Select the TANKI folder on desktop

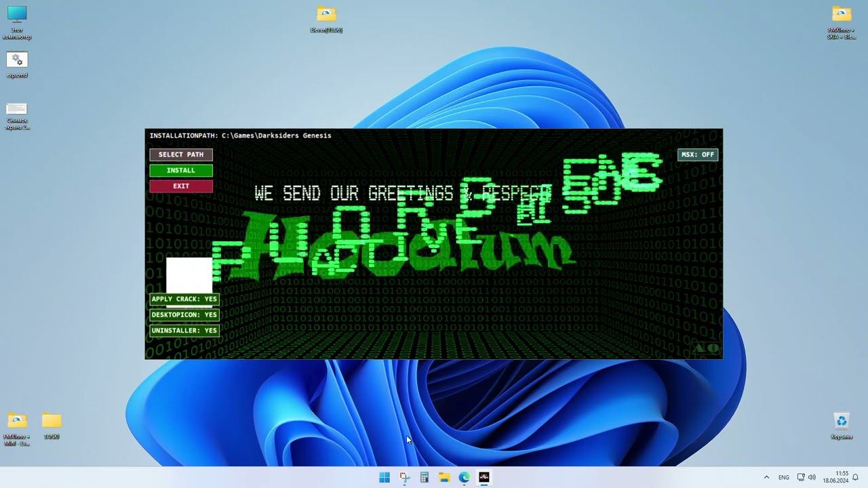pos(52,426)
